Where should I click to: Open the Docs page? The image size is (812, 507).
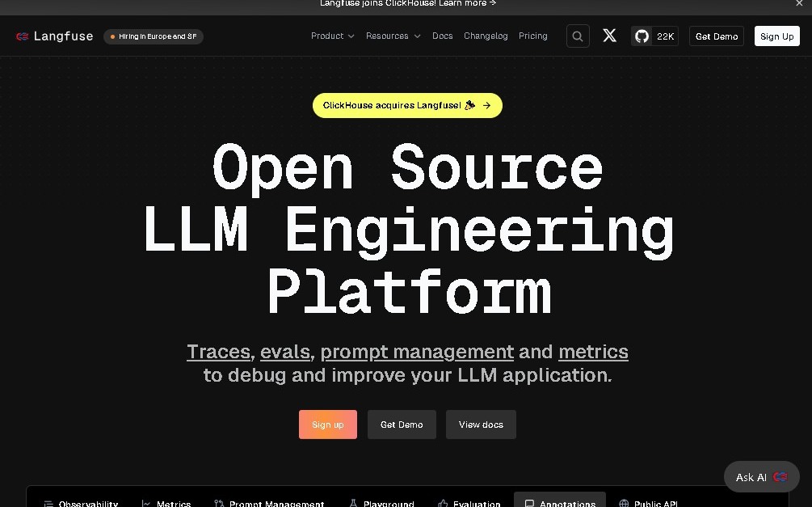pyautogui.click(x=442, y=36)
